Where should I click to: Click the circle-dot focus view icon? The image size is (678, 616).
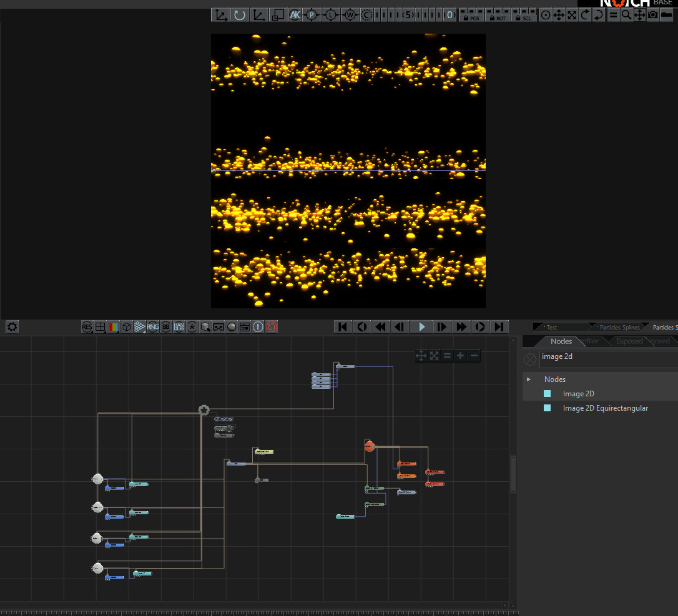546,15
